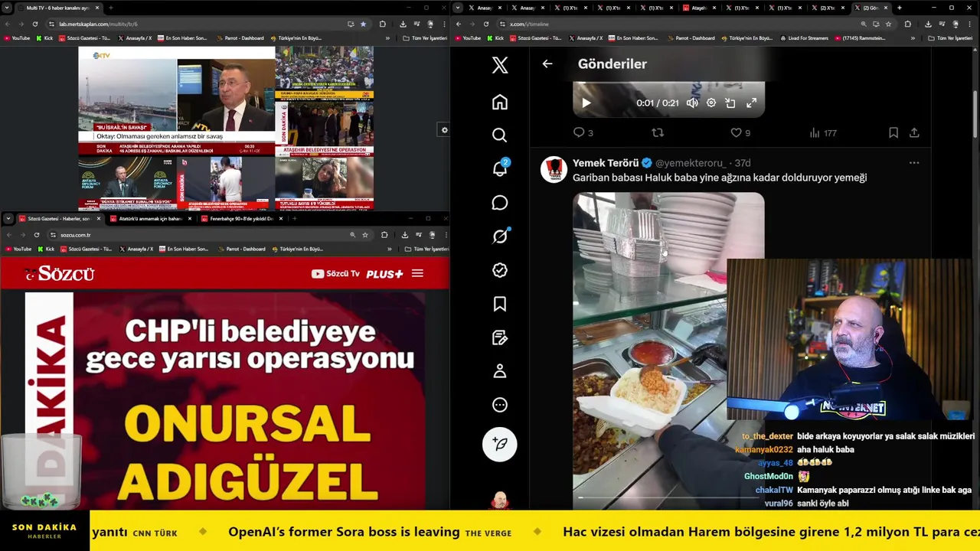Share the post with 177 views
980x551 pixels.
coord(914,132)
